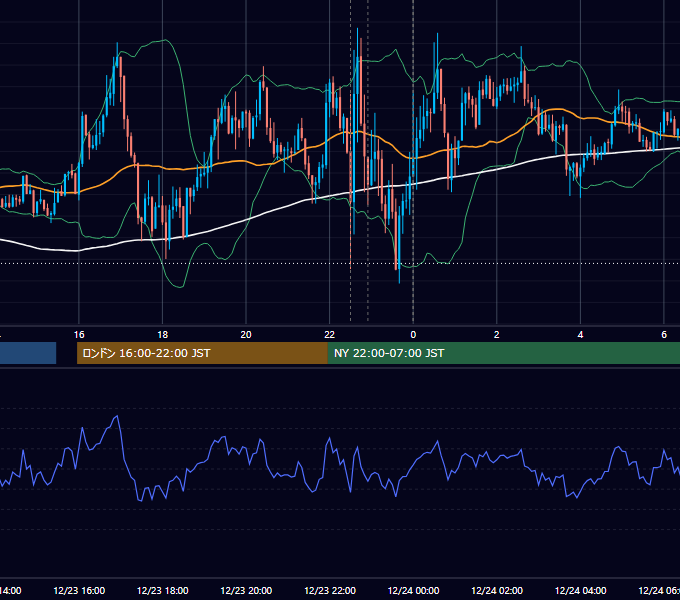680x600 pixels.
Task: Click the London 16:00-22:00 JST session bar
Action: point(202,353)
